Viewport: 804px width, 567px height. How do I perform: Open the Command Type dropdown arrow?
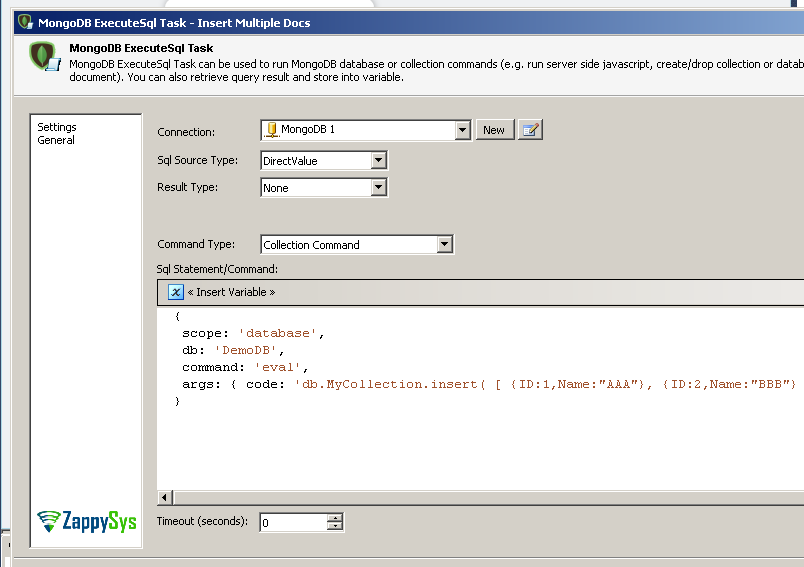(x=445, y=245)
